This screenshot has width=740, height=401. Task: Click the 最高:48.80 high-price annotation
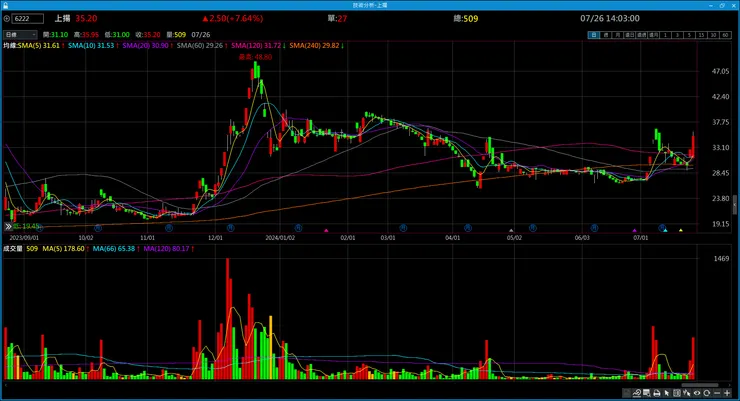[x=255, y=57]
